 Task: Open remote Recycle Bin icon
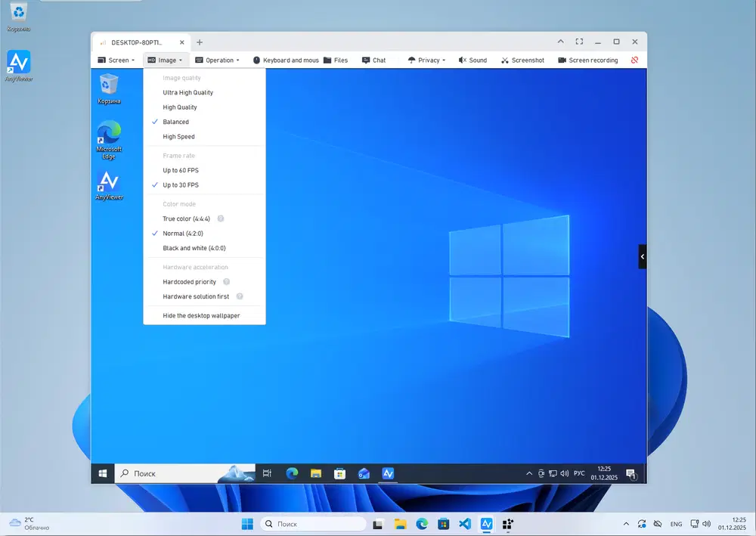109,89
